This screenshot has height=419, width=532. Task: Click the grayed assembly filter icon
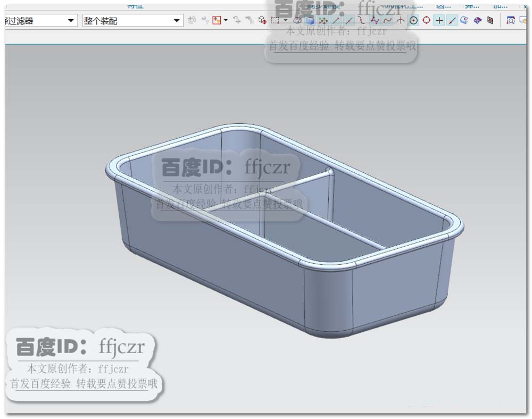coord(192,20)
